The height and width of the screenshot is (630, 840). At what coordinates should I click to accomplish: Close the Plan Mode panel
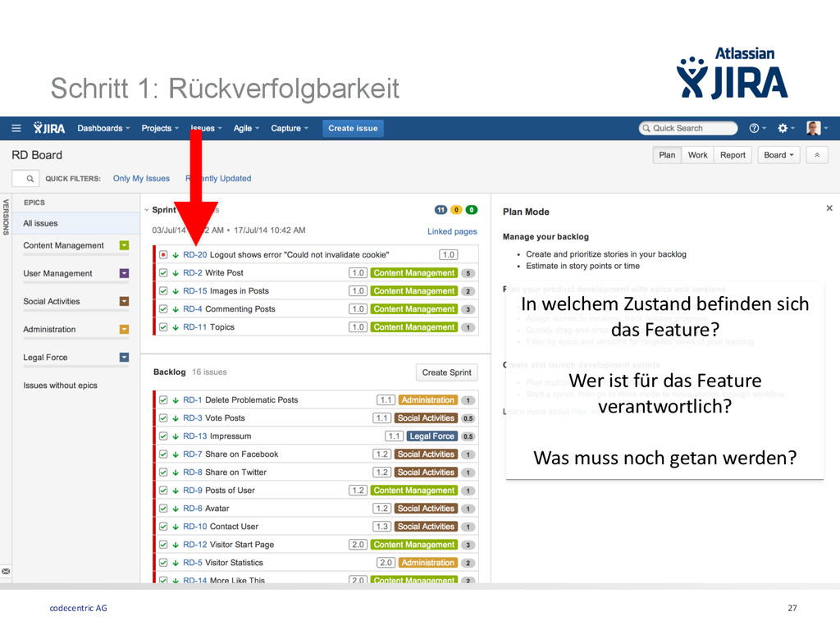[829, 208]
